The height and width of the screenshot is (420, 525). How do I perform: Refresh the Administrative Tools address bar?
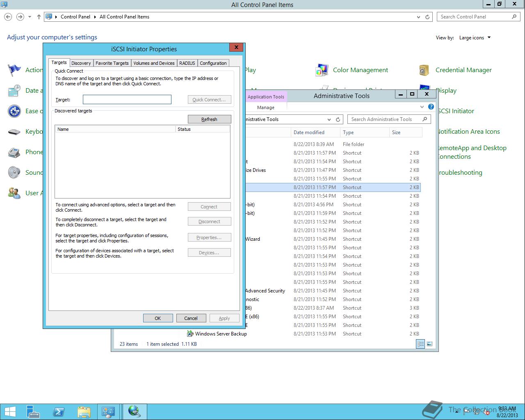[x=338, y=119]
